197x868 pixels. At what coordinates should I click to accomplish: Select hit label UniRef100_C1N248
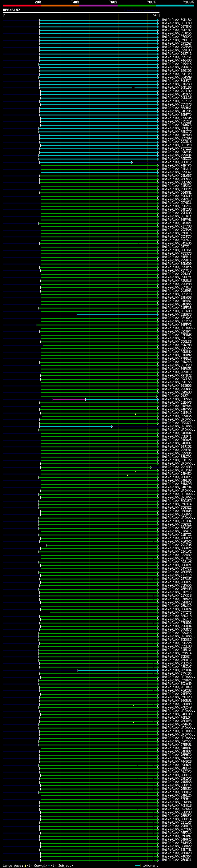(x=177, y=362)
